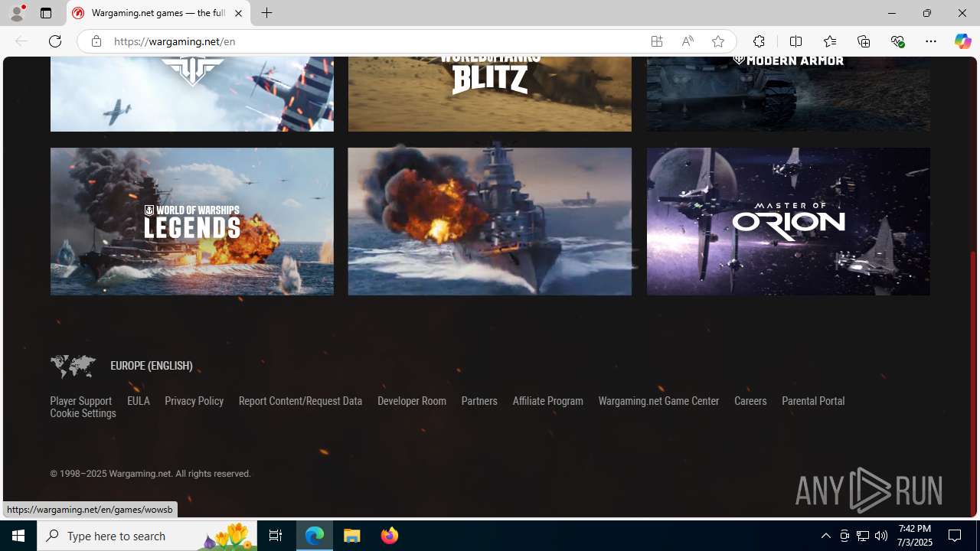The image size is (980, 551).
Task: Open File Explorer from taskbar
Action: [352, 536]
